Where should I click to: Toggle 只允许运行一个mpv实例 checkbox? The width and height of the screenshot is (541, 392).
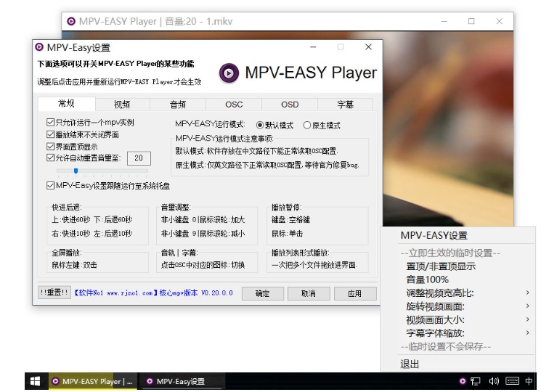point(50,122)
